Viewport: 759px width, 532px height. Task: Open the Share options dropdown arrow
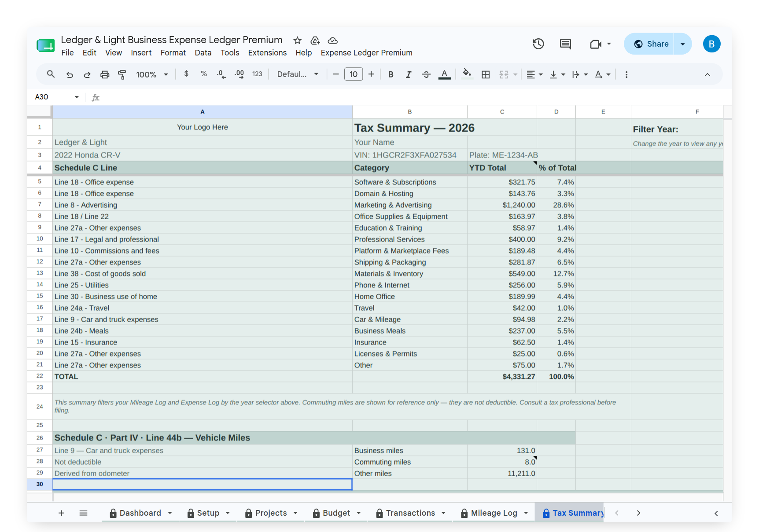(683, 44)
